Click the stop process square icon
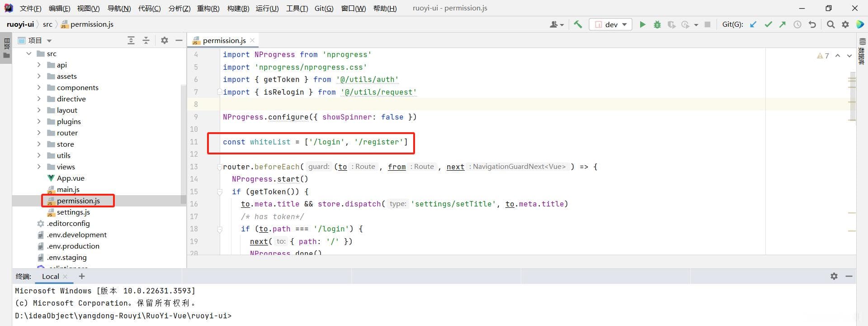The height and width of the screenshot is (326, 868). pyautogui.click(x=708, y=24)
